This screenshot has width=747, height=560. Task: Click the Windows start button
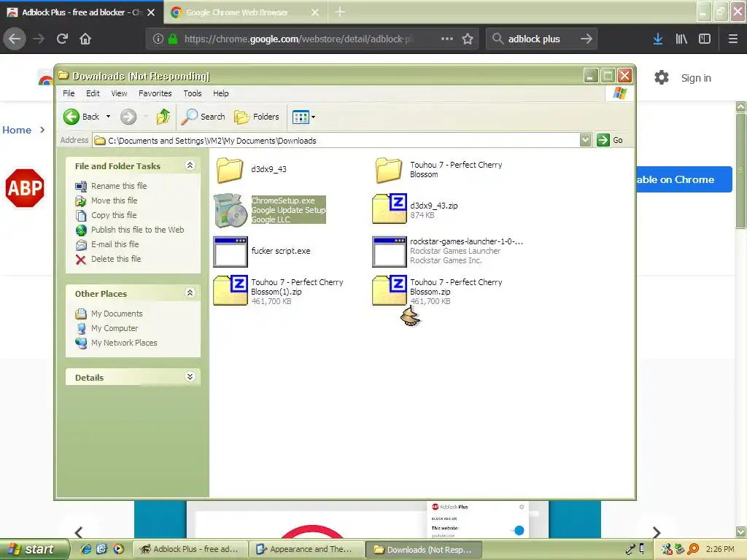tap(35, 550)
